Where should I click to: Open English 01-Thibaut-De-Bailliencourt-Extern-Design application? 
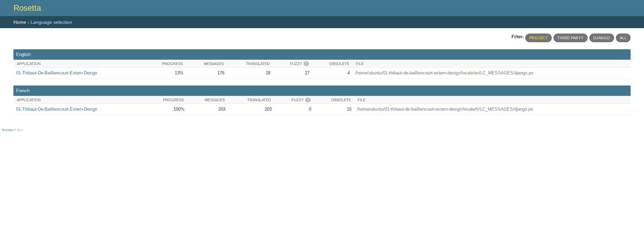(57, 73)
